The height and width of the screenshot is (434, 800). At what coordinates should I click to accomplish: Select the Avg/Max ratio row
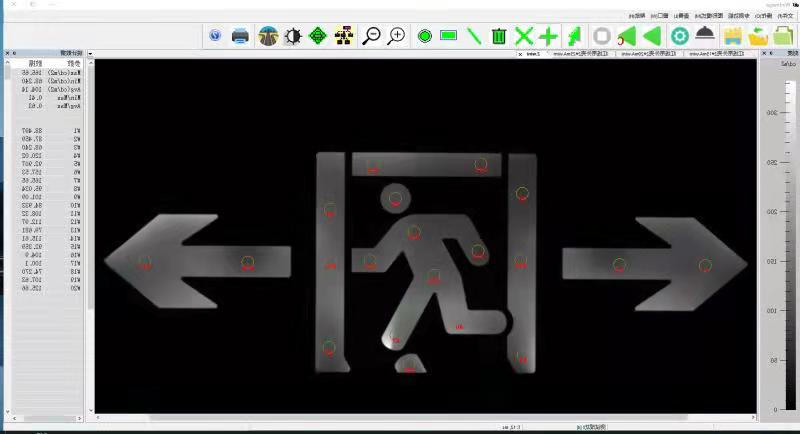(47, 106)
